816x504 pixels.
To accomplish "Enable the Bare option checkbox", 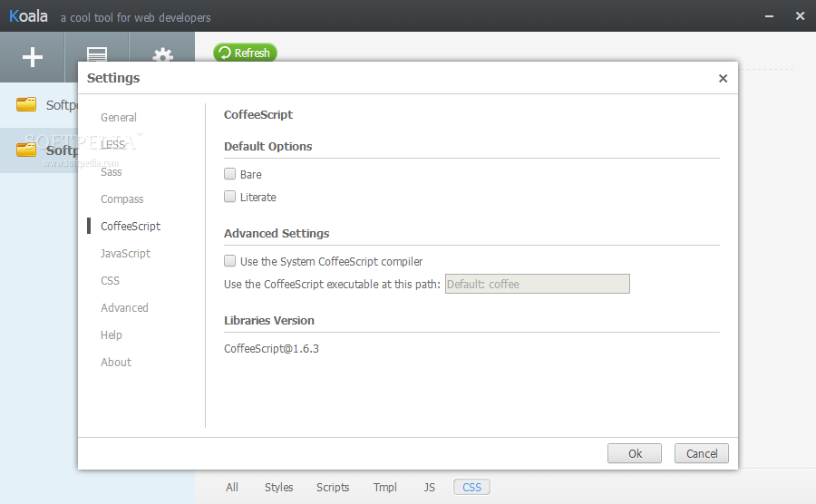I will (x=229, y=174).
